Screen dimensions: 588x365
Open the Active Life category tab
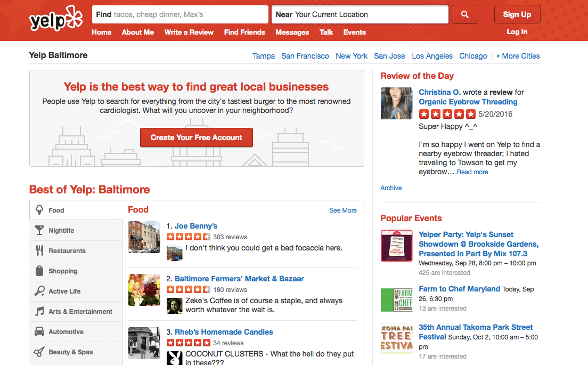tap(76, 291)
